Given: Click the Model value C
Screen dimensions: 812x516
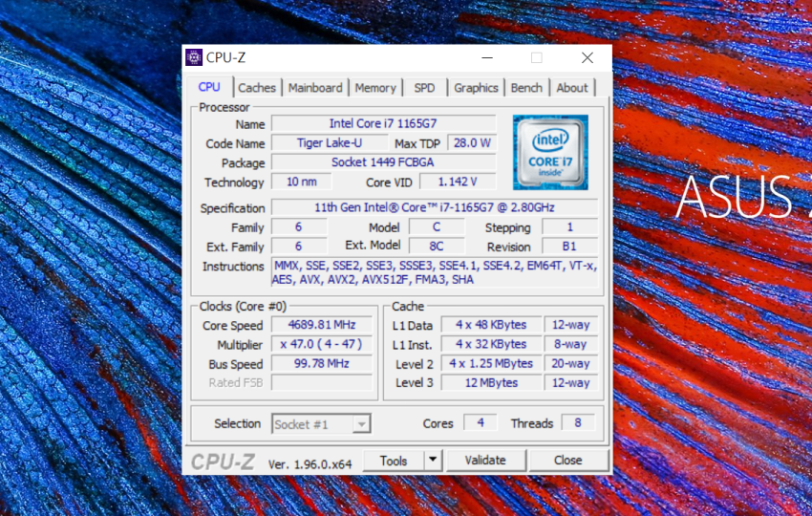Looking at the screenshot, I should pyautogui.click(x=437, y=226).
